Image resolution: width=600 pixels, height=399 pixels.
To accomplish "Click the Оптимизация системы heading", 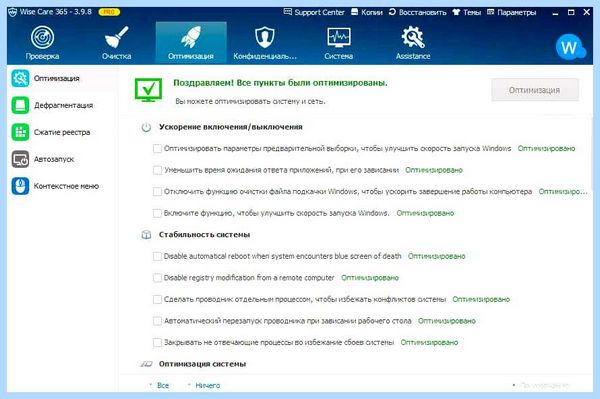I will click(202, 364).
